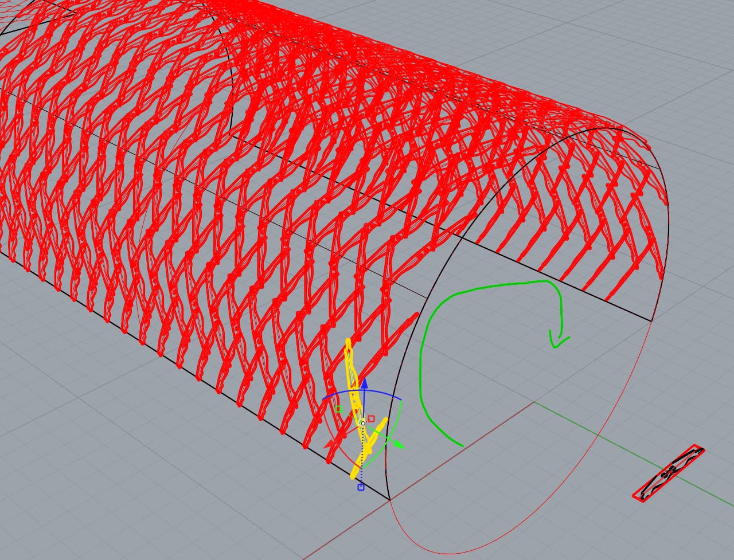
Task: Click the gumball's green Y-axis move arrow
Action: 399,445
